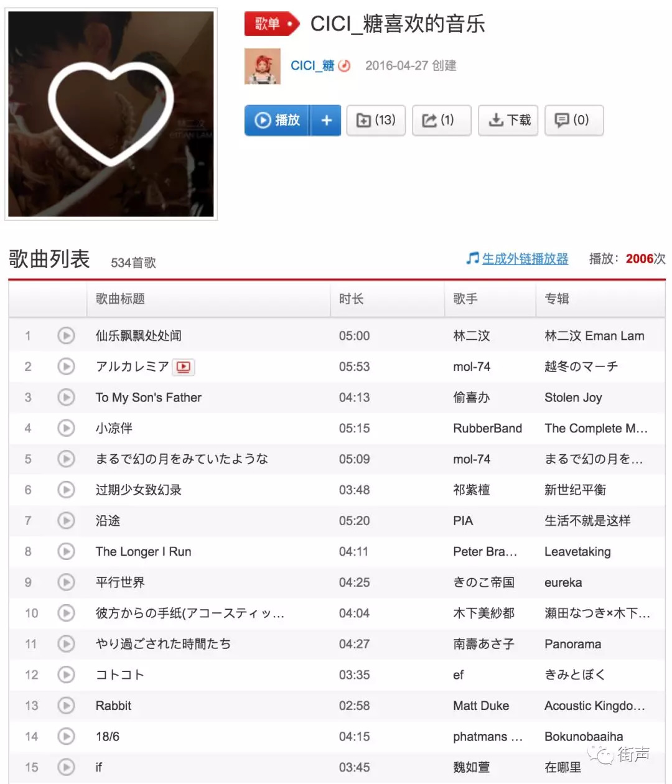Viewport: 672px width, 784px height.
Task: Click play icon for song 15 if
Action: click(66, 767)
